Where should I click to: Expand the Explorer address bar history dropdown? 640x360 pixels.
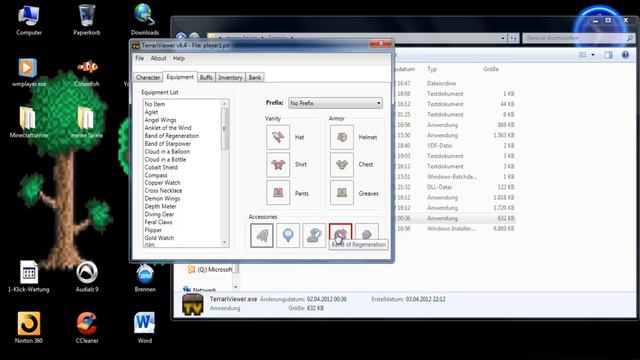502,38
